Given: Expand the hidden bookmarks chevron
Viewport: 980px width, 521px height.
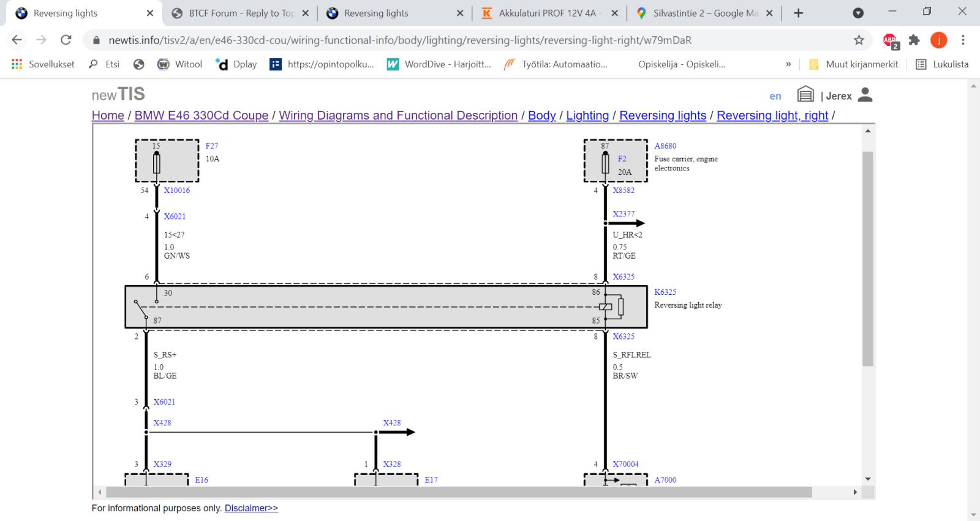Looking at the screenshot, I should click(788, 64).
